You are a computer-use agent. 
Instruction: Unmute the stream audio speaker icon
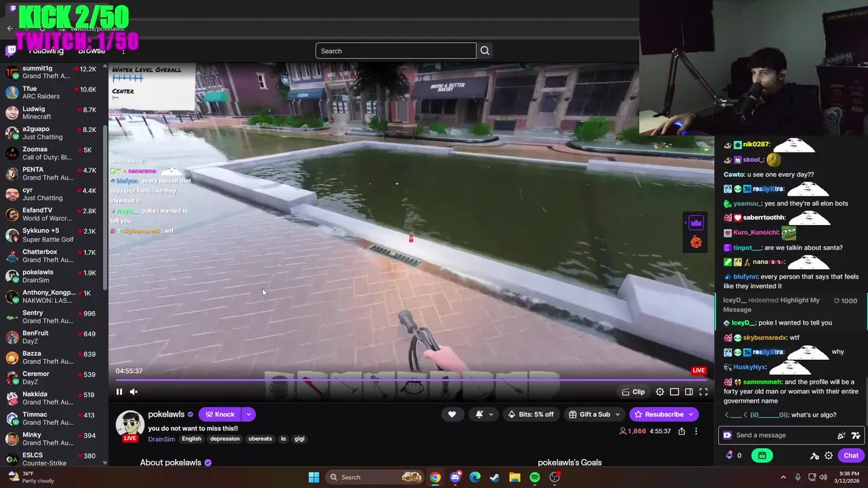click(x=134, y=392)
